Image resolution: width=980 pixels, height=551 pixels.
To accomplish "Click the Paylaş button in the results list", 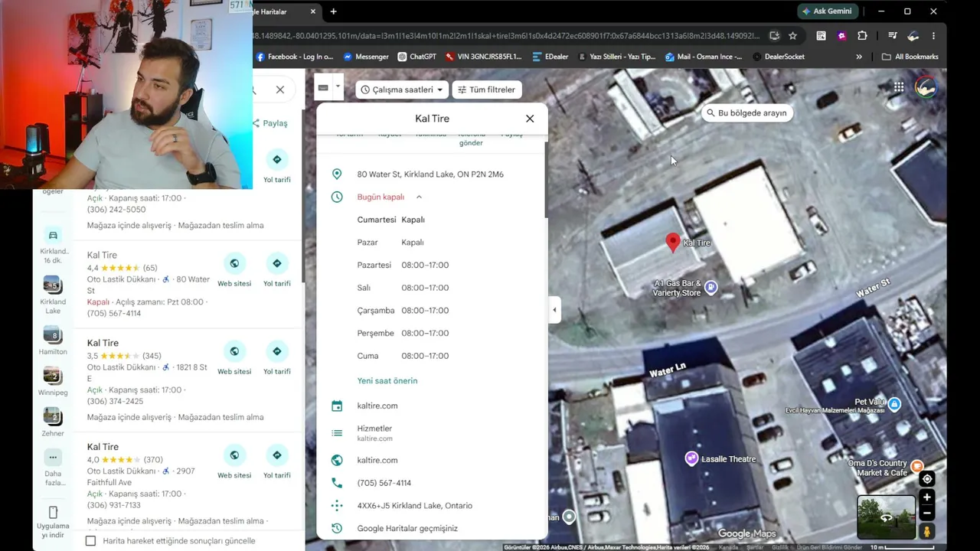I will 270,123.
